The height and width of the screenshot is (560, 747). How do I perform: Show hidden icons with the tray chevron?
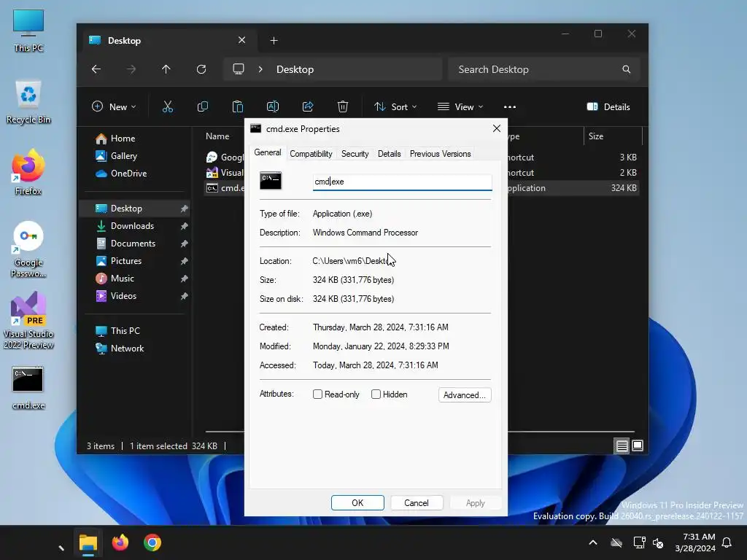click(592, 542)
